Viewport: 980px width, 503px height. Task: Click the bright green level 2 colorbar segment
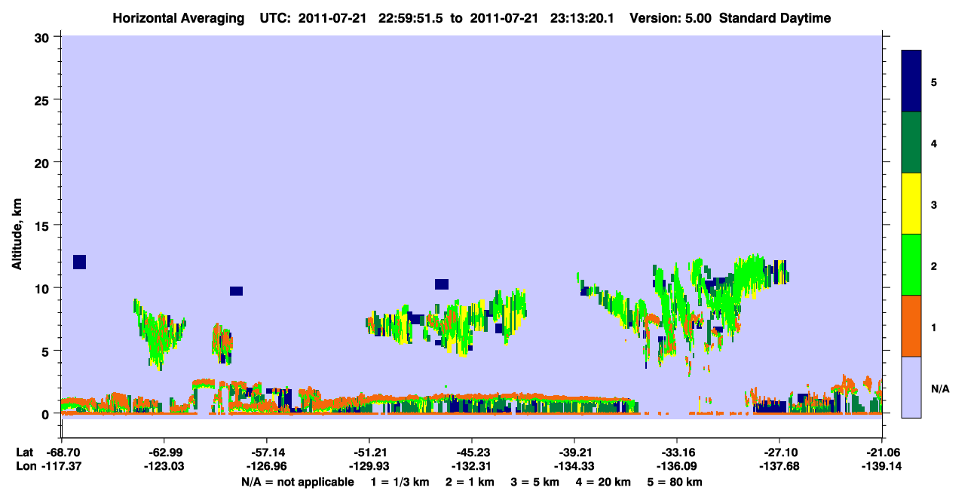click(x=911, y=265)
